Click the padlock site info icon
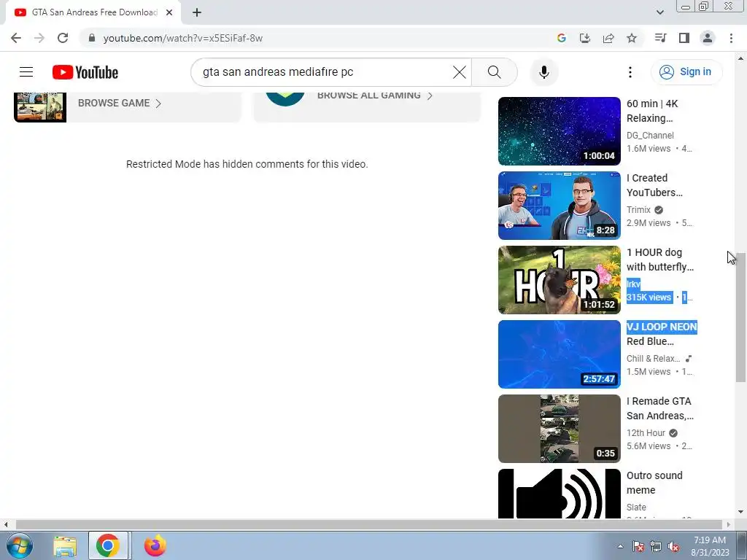The image size is (747, 560). (92, 38)
